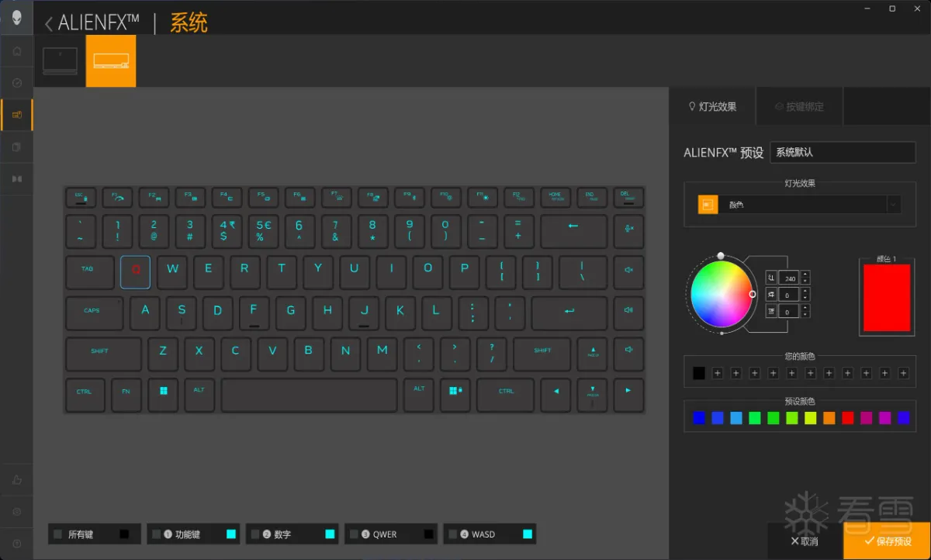Check the WASD group checkbox
The height and width of the screenshot is (560, 931).
point(453,534)
